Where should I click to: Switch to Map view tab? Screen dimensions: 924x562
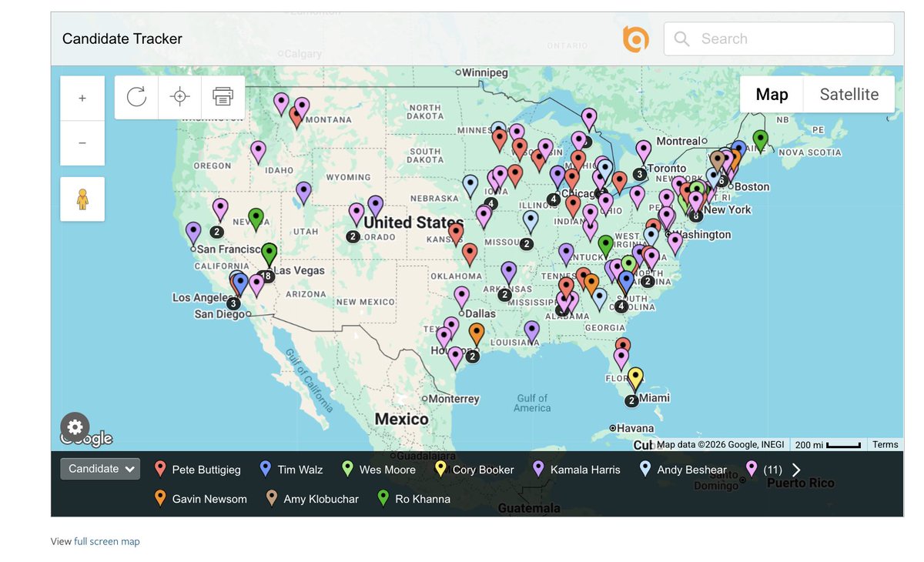click(x=772, y=95)
